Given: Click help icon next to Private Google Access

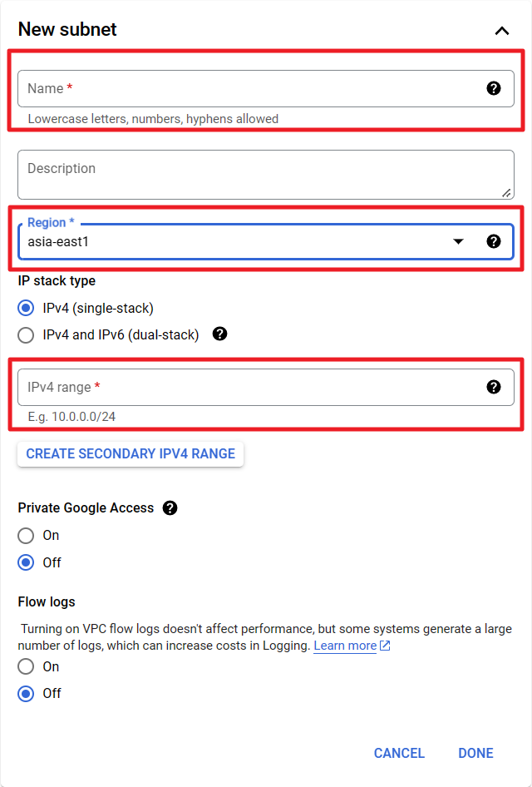Looking at the screenshot, I should click(170, 507).
